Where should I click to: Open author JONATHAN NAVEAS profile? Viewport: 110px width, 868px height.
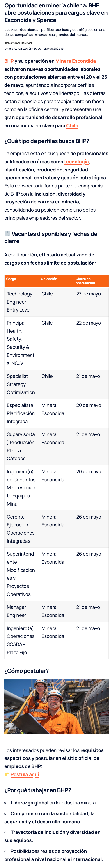point(18,43)
